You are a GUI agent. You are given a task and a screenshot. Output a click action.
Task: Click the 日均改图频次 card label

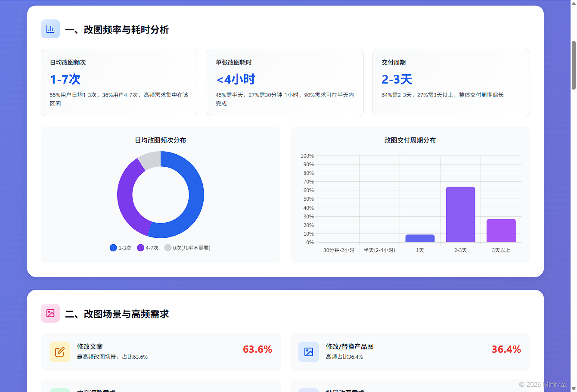pyautogui.click(x=68, y=62)
